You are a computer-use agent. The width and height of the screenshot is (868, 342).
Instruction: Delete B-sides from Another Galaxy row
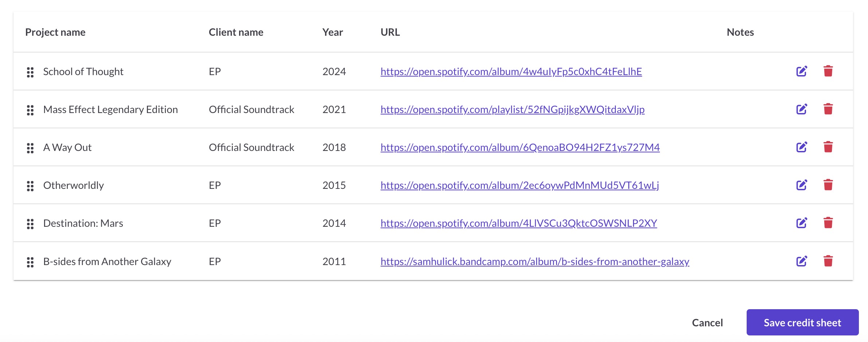(x=828, y=261)
